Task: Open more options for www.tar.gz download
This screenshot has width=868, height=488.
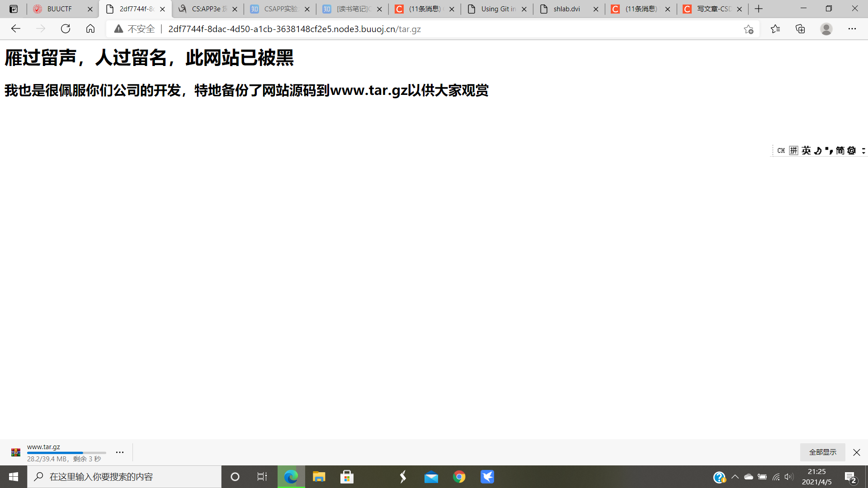Action: [x=119, y=452]
